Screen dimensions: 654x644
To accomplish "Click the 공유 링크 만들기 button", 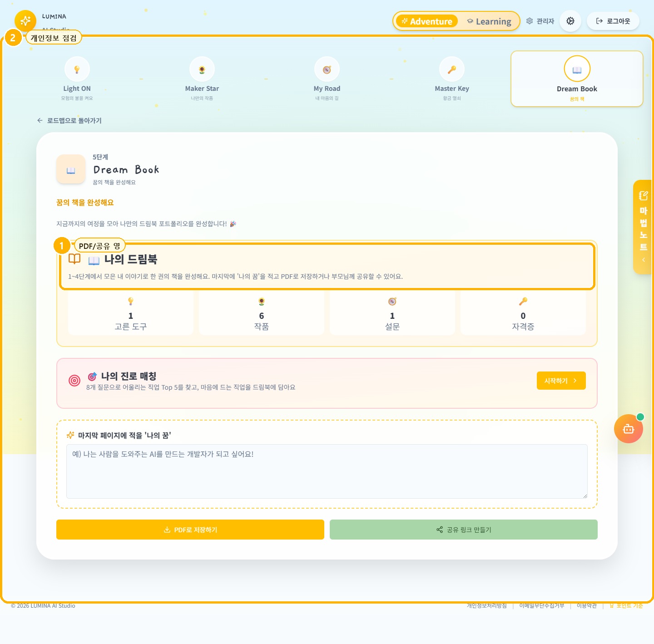I will click(464, 530).
